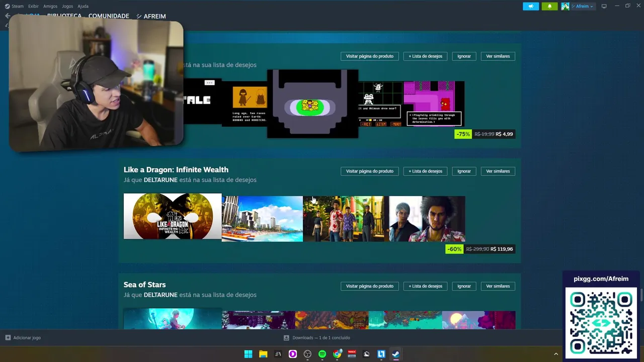
Task: Open the Amigos menu
Action: [x=50, y=6]
